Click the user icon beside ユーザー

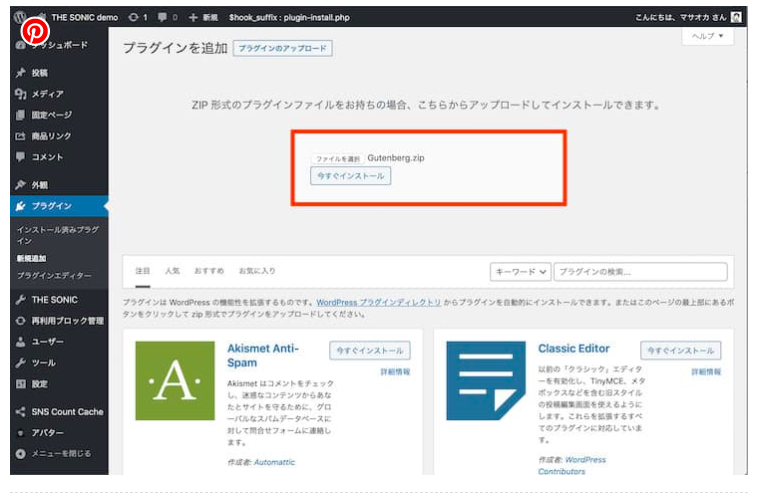click(20, 342)
